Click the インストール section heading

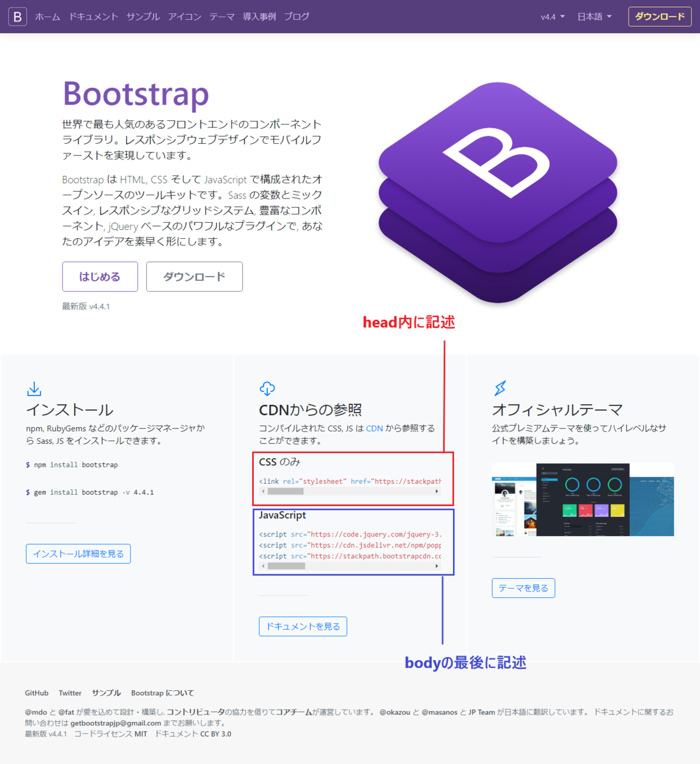click(x=69, y=409)
